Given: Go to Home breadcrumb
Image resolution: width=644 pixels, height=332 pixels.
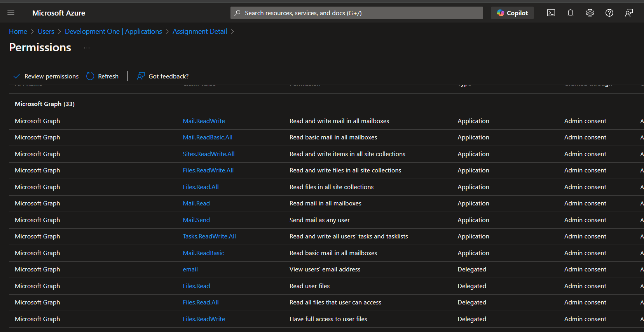Looking at the screenshot, I should (18, 31).
